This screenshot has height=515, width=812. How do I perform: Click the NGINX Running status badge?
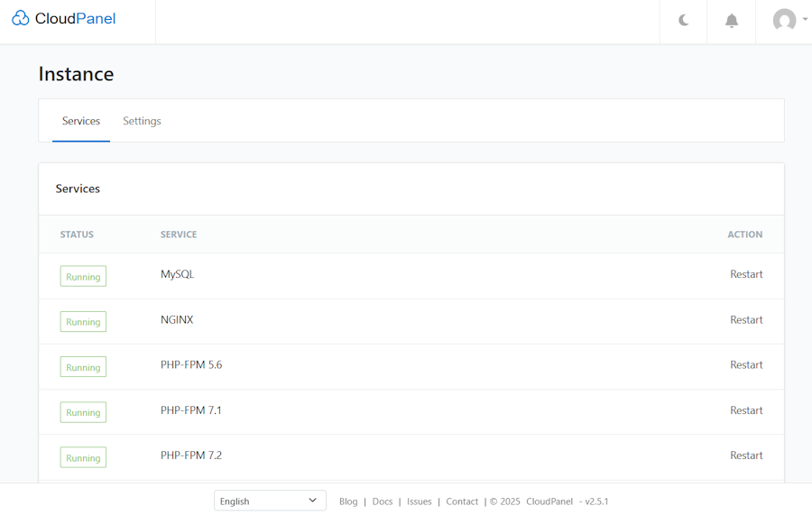click(x=83, y=321)
